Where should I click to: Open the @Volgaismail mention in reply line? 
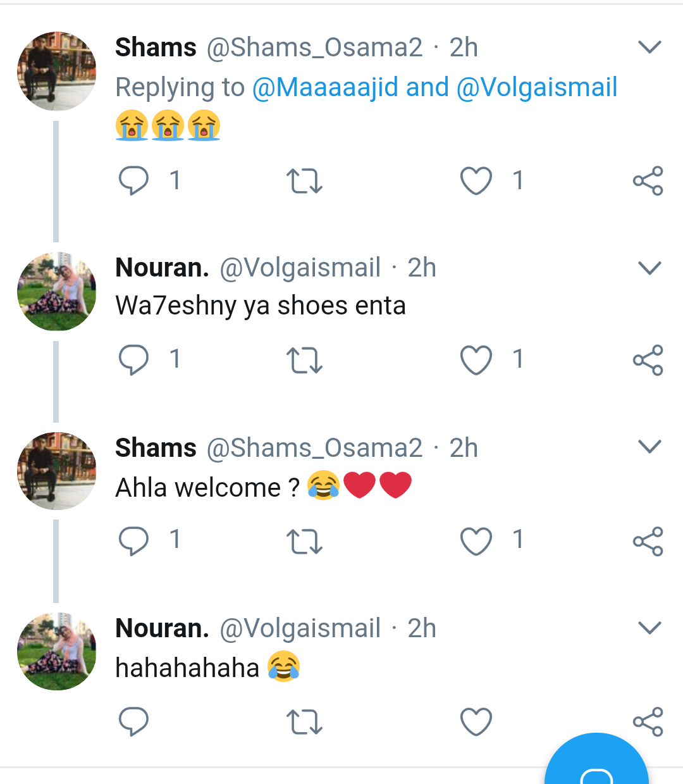tap(536, 87)
